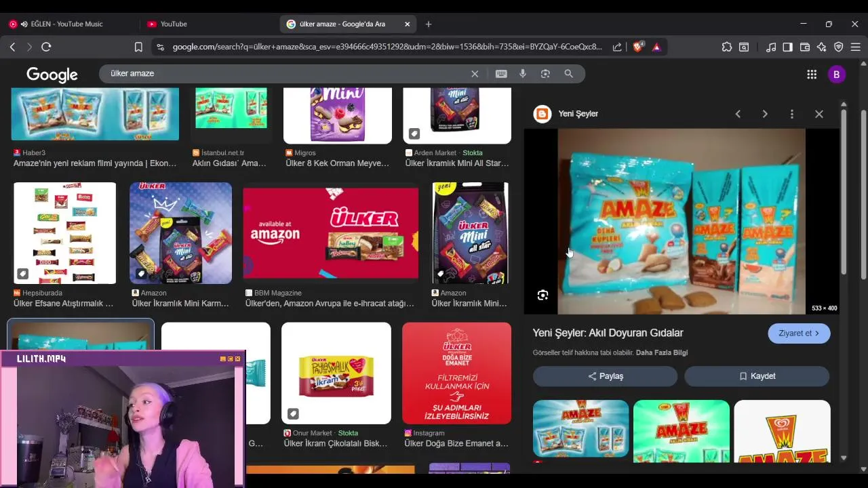Open the on-screen keyboard icon
Screen dimensions: 868x488
tap(501, 73)
